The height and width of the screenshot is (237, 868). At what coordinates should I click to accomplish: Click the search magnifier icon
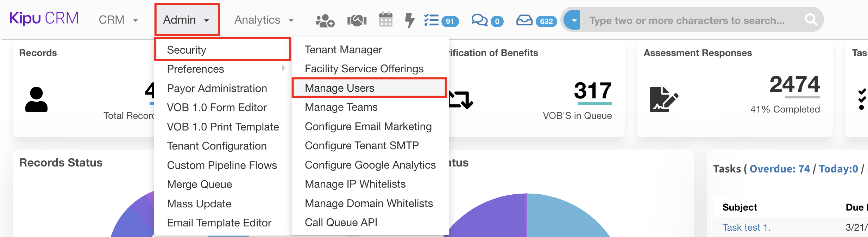point(811,20)
